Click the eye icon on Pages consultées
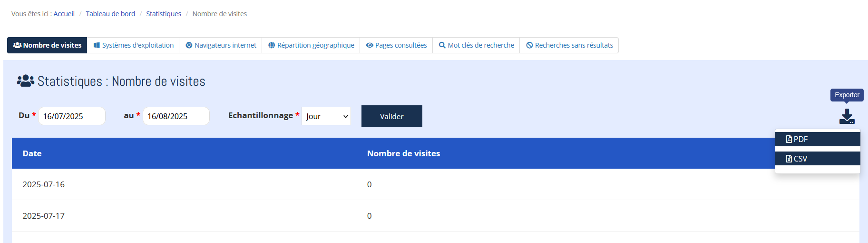Screen dimensions: 868x243 click(370, 45)
